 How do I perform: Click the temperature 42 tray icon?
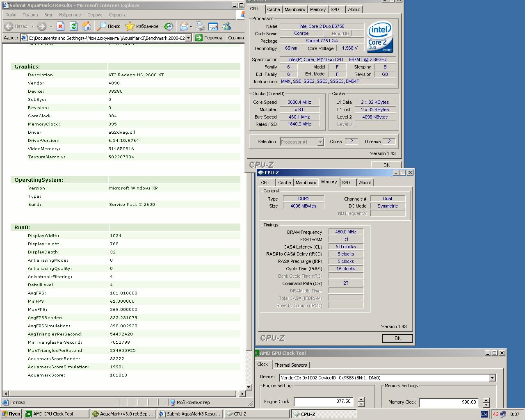[x=495, y=414]
